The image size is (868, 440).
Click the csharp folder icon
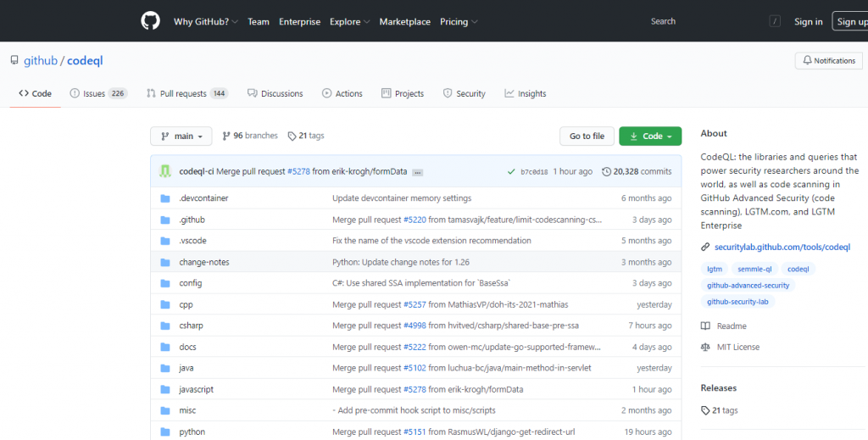(x=165, y=326)
